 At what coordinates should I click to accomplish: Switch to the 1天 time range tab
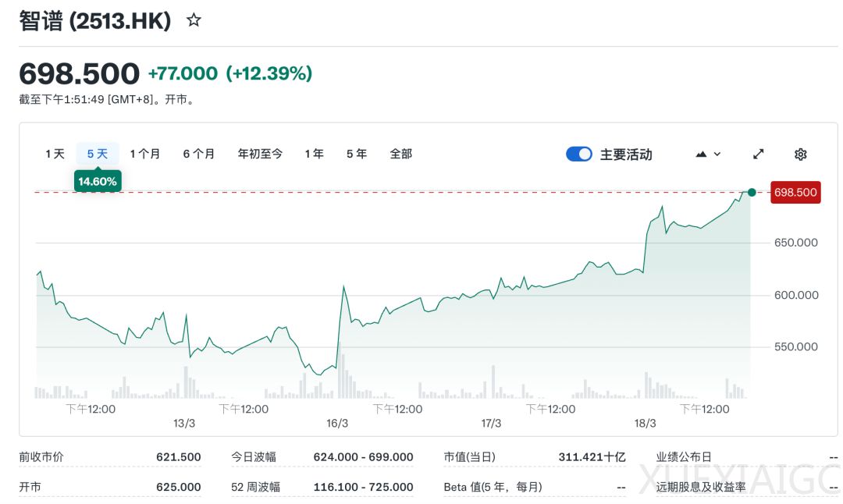(53, 154)
